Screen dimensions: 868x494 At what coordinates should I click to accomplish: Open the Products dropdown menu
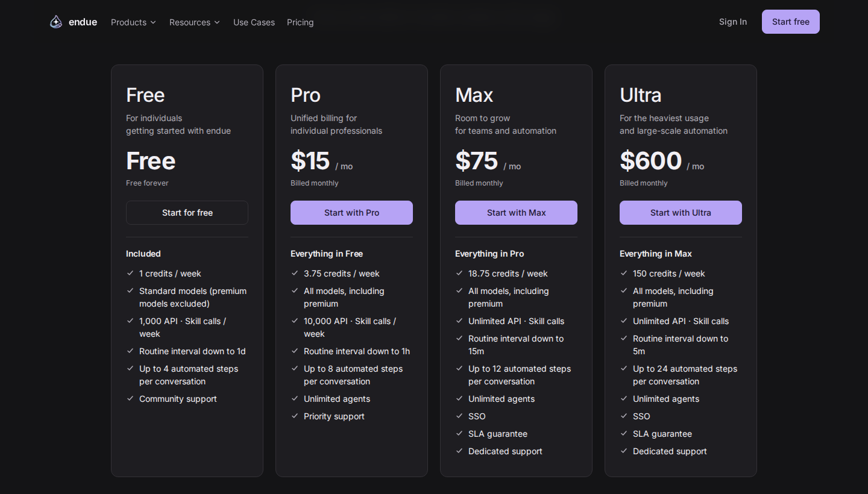click(x=133, y=22)
